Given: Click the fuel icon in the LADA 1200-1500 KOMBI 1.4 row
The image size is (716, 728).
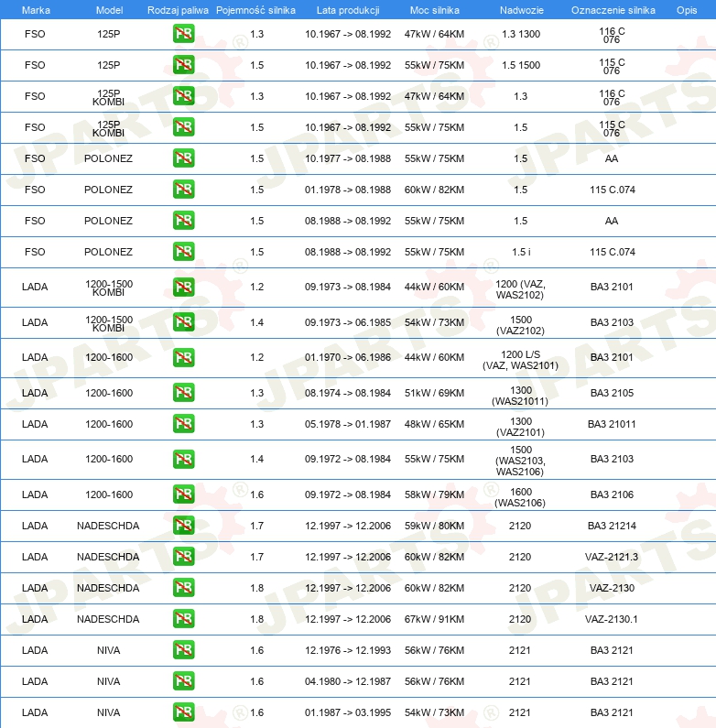Looking at the screenshot, I should [183, 322].
